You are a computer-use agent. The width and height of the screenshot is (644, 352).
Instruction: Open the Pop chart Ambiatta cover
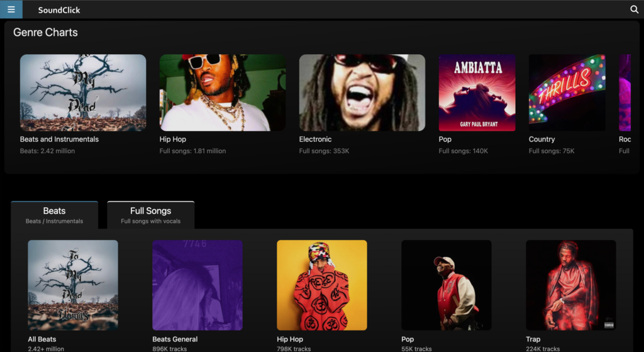477,93
